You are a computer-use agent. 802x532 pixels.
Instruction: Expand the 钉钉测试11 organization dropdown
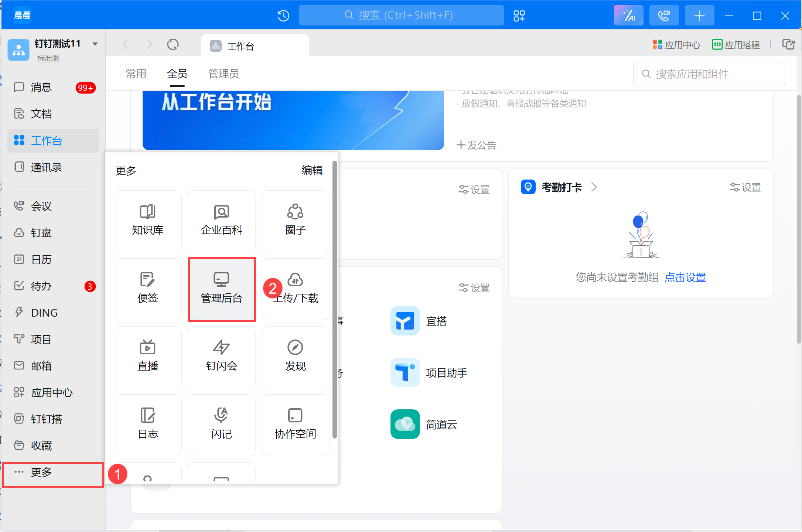coord(95,44)
